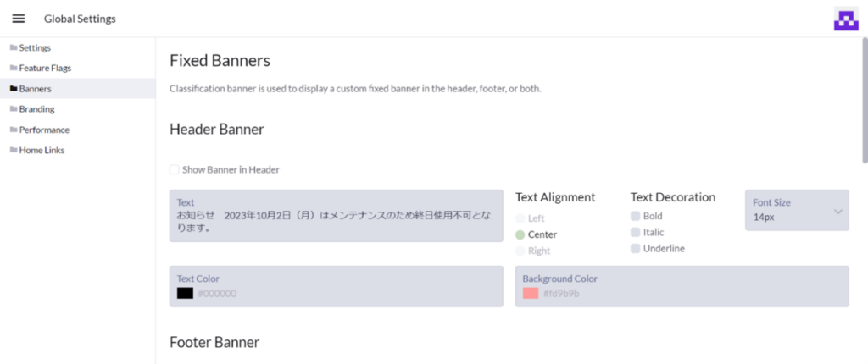The width and height of the screenshot is (868, 364).
Task: Toggle the Underline text decoration checkbox
Action: pyautogui.click(x=636, y=248)
